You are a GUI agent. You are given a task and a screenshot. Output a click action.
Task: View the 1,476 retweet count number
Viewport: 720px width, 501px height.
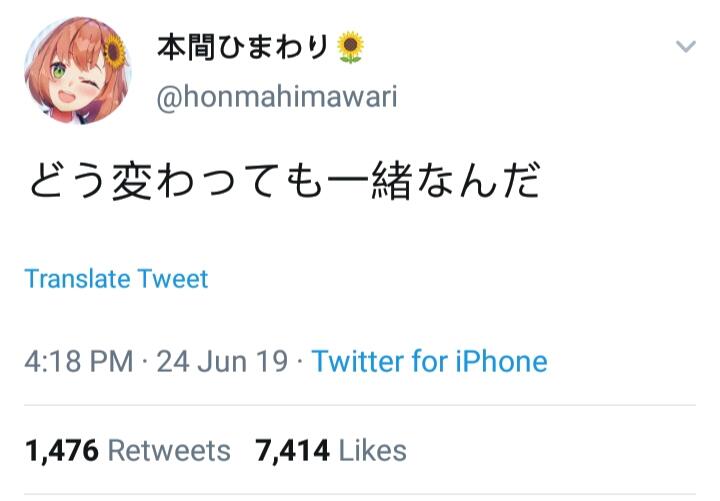click(62, 450)
